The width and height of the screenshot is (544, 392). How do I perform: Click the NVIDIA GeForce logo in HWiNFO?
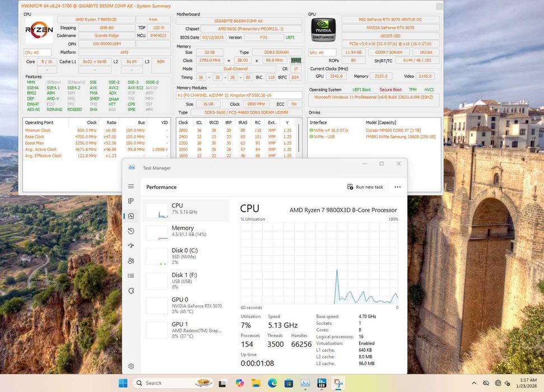[323, 30]
